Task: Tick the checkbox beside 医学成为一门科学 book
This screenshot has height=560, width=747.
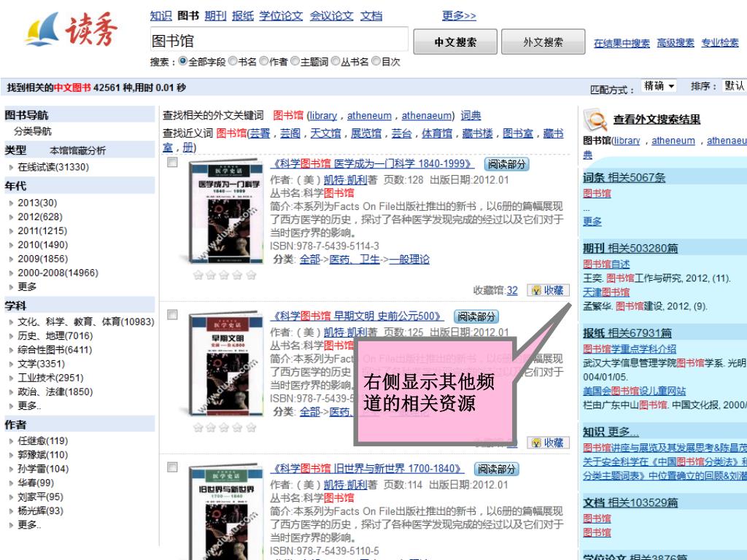Action: (x=172, y=163)
